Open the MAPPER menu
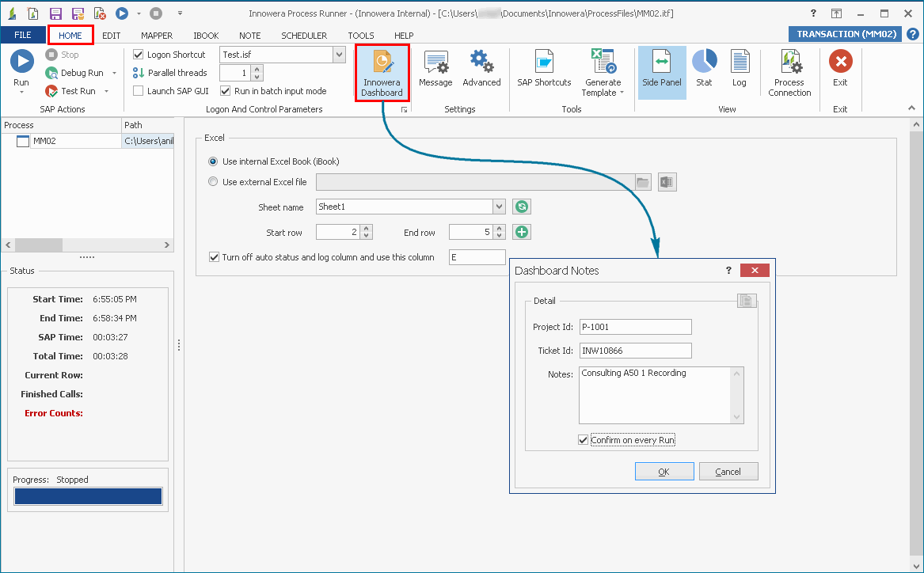The height and width of the screenshot is (573, 924). click(x=156, y=35)
